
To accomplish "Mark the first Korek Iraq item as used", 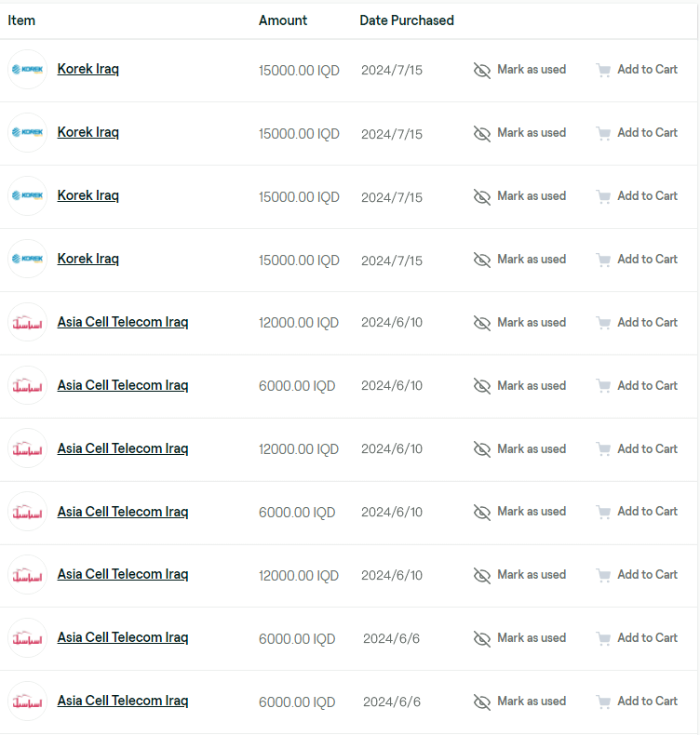I will point(531,70).
